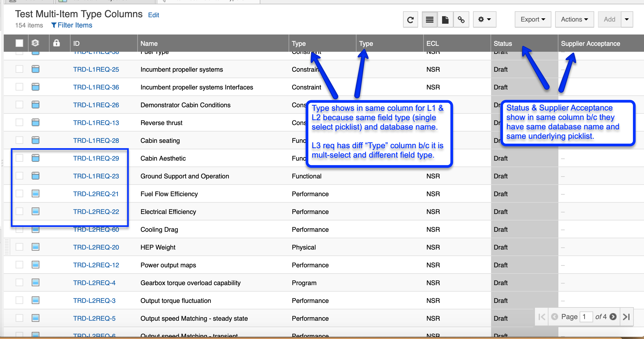644x339 pixels.
Task: Jump to last page icon
Action: click(626, 317)
